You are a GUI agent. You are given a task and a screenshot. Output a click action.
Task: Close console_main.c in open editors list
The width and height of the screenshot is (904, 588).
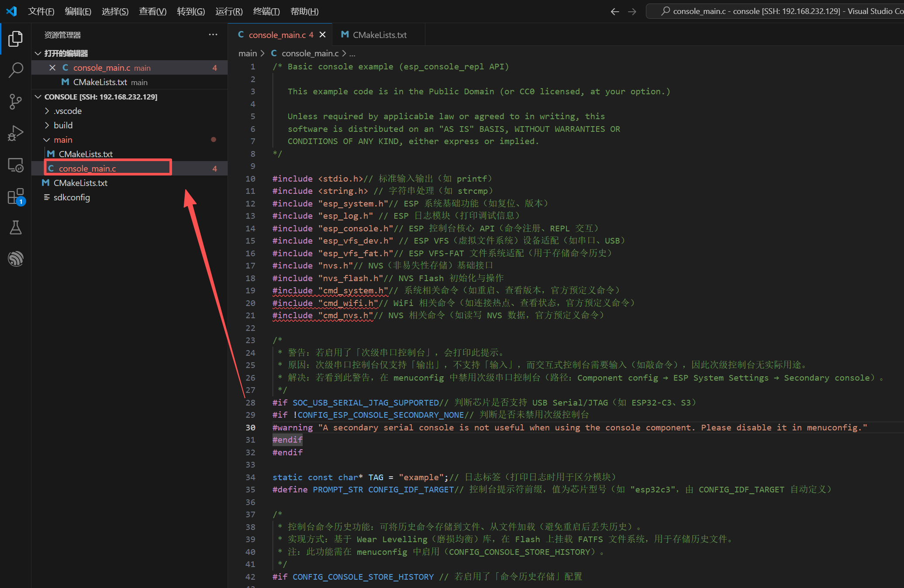point(52,68)
